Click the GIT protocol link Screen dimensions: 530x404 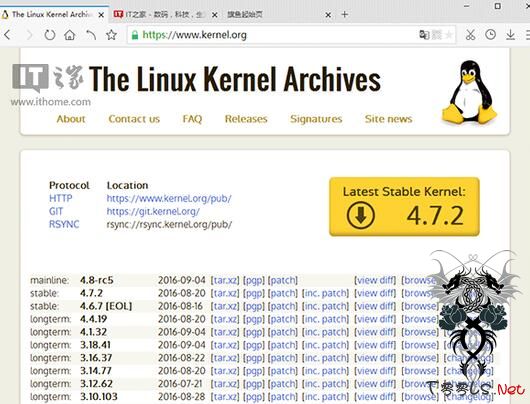pyautogui.click(x=56, y=211)
